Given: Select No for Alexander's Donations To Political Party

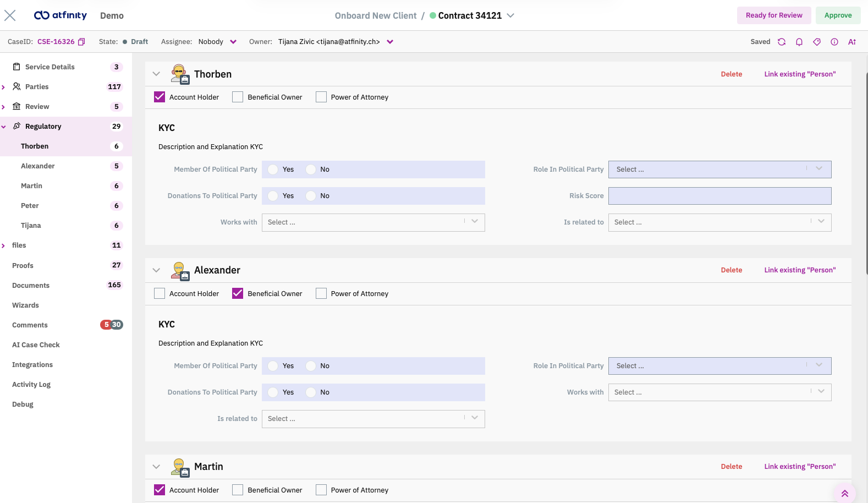Looking at the screenshot, I should [x=311, y=392].
